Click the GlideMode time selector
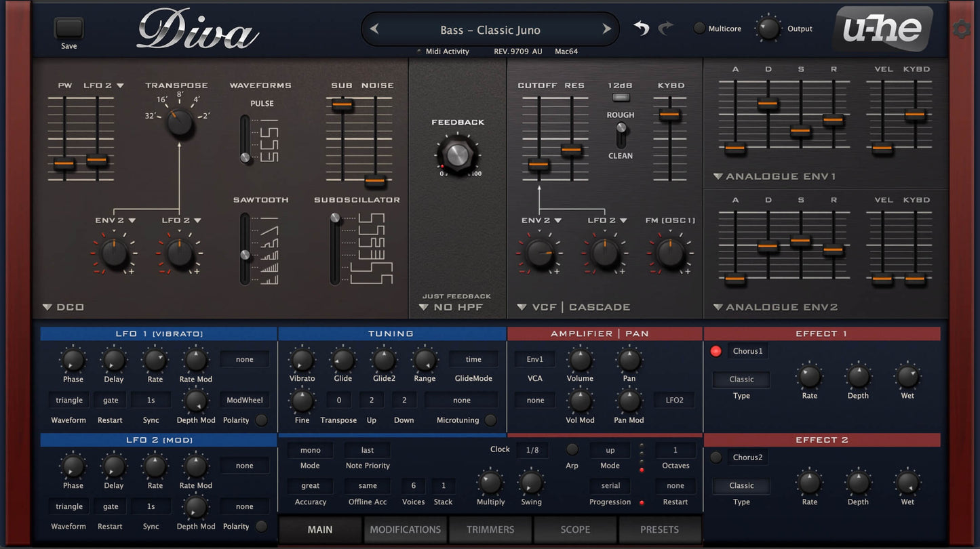Image resolution: width=980 pixels, height=549 pixels. (473, 359)
